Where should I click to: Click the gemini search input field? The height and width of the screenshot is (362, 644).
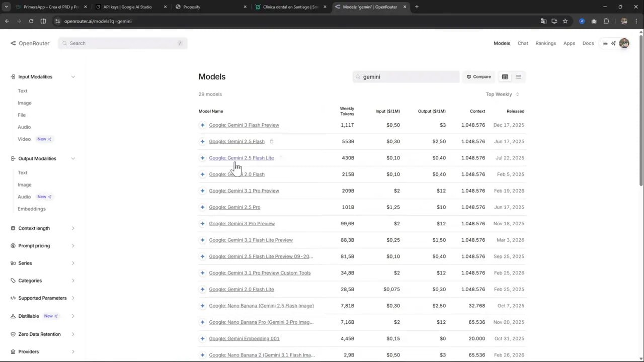point(406,76)
